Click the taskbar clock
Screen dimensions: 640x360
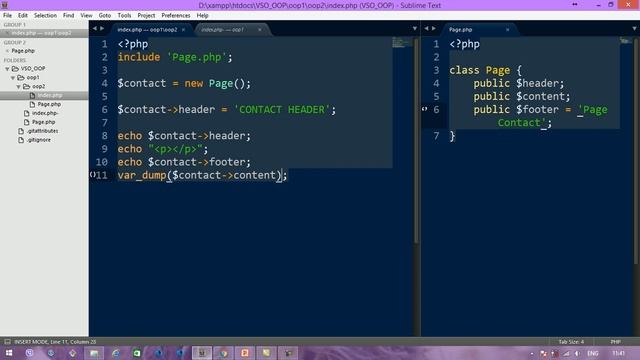click(x=618, y=353)
